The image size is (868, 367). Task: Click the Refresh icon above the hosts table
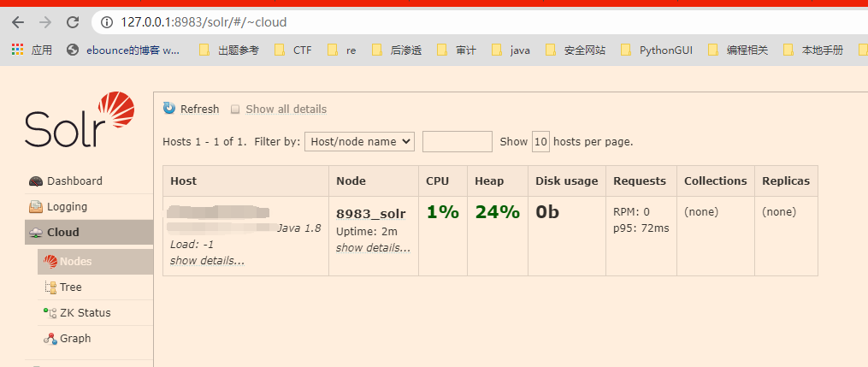click(x=169, y=109)
